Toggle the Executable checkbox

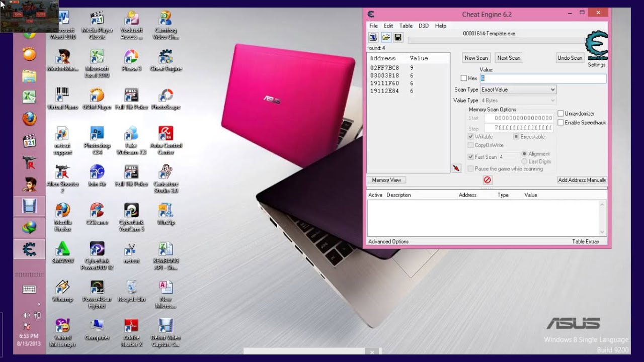[516, 137]
